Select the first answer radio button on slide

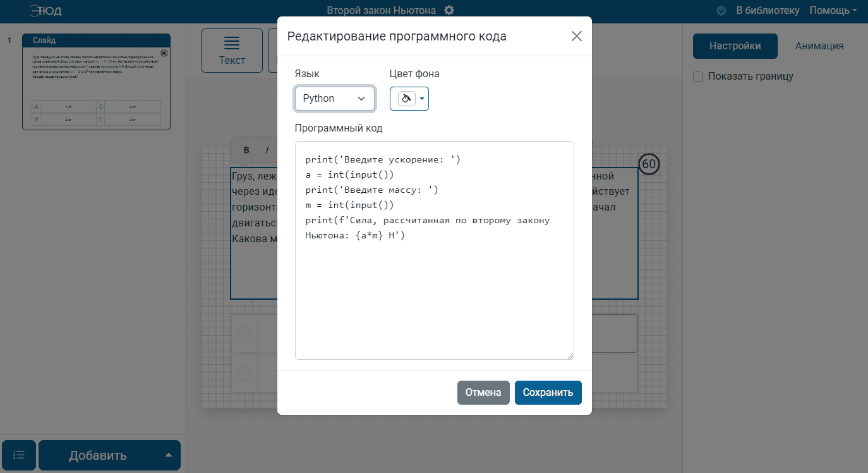pos(245,333)
